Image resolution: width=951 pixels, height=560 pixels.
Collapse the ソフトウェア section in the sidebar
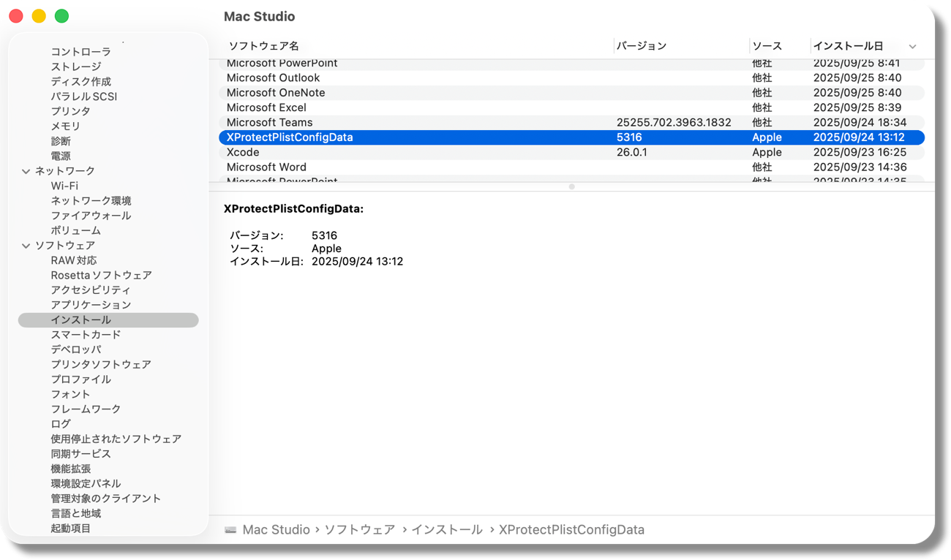(x=26, y=245)
